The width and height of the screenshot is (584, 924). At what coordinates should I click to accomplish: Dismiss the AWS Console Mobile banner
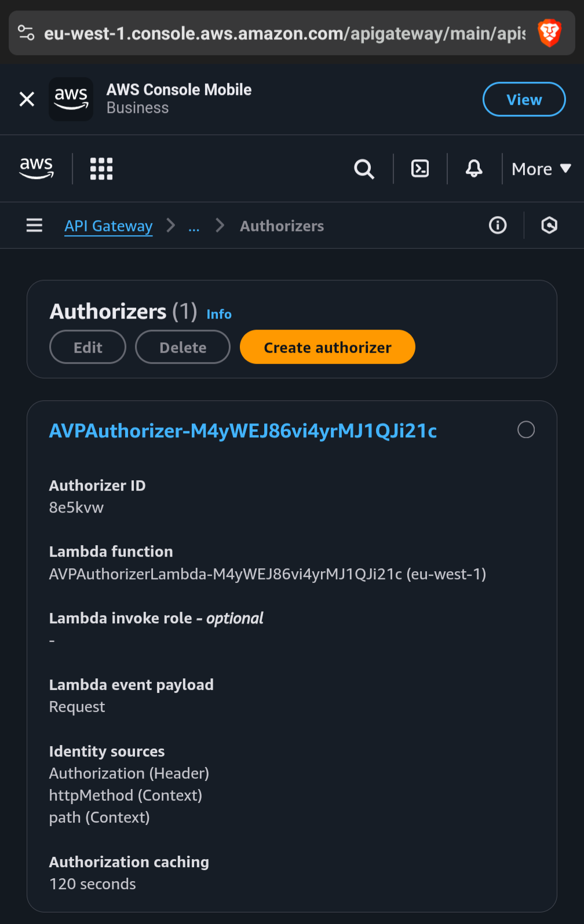pos(27,99)
